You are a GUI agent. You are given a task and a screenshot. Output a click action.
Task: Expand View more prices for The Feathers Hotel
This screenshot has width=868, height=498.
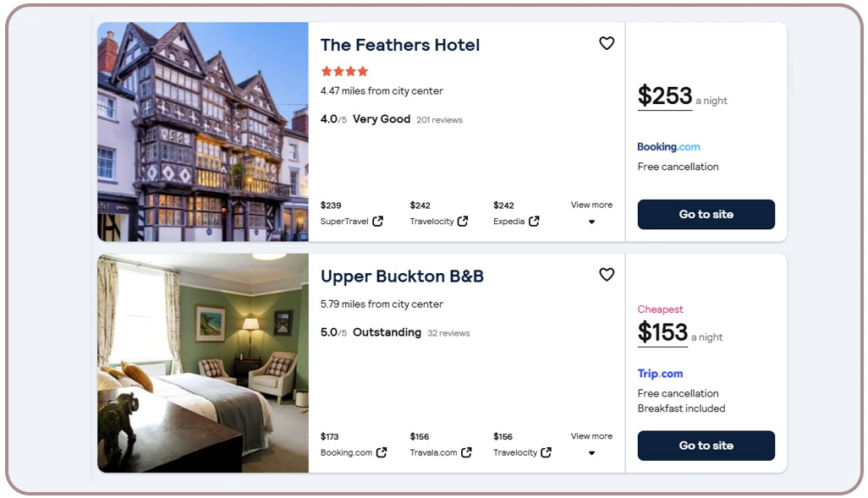591,213
